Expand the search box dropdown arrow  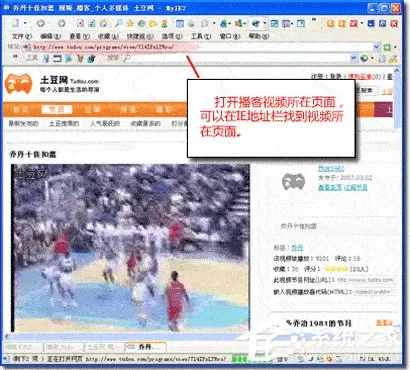[354, 59]
